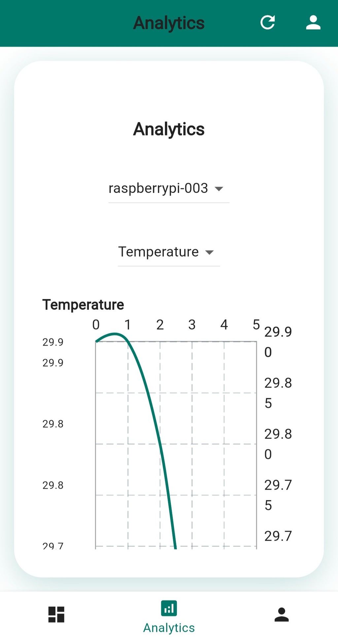Click the Analytics heading inside the card

[x=169, y=129]
